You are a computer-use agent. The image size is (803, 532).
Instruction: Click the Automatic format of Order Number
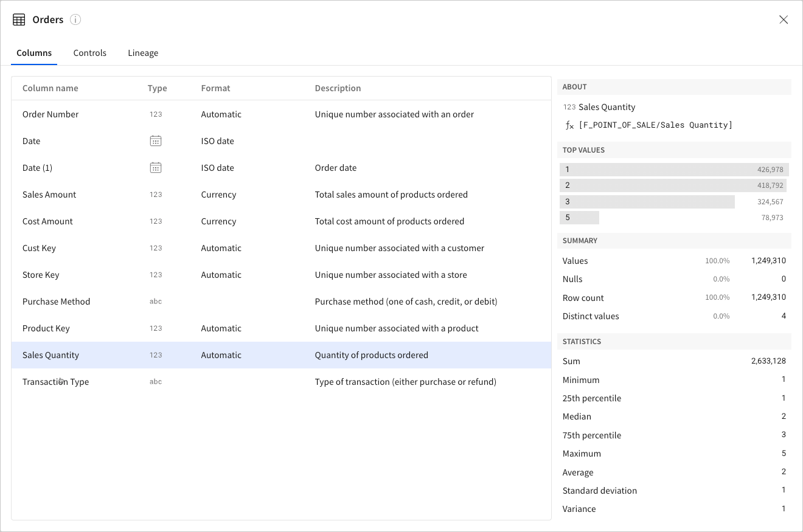(x=221, y=114)
